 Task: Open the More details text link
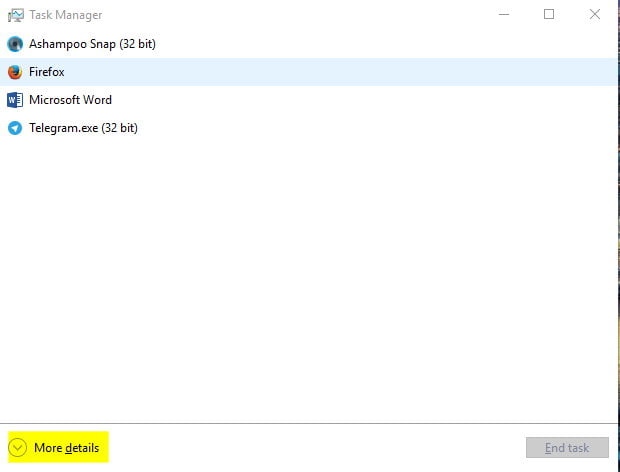[66, 448]
